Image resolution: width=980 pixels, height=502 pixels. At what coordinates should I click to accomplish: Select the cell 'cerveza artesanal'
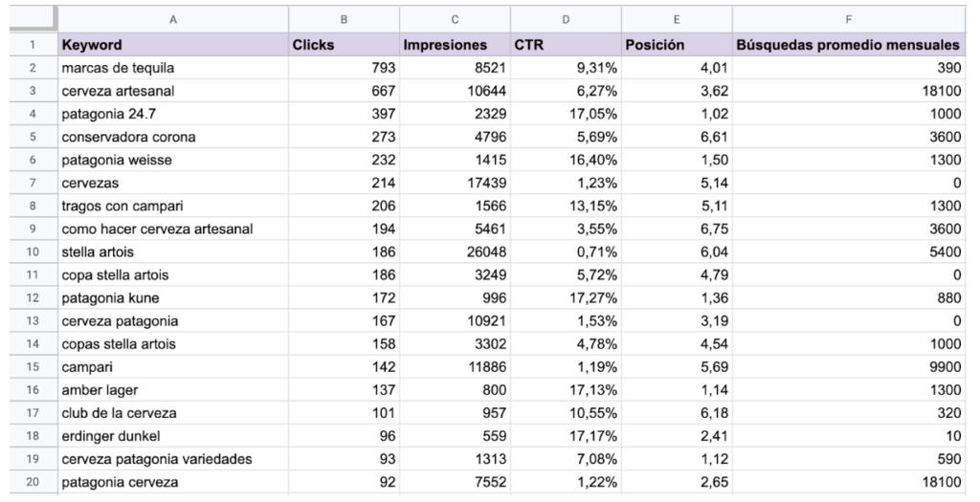click(173, 91)
